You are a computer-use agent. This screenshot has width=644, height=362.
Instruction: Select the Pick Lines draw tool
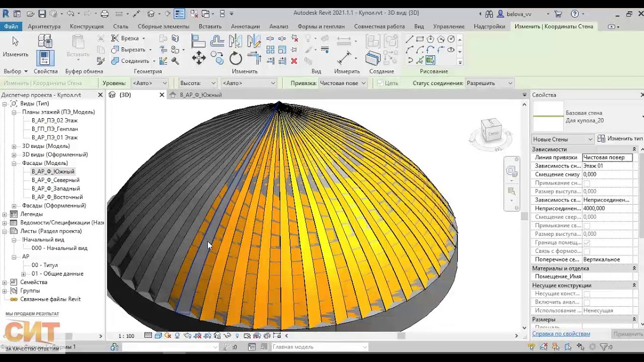coord(420,60)
